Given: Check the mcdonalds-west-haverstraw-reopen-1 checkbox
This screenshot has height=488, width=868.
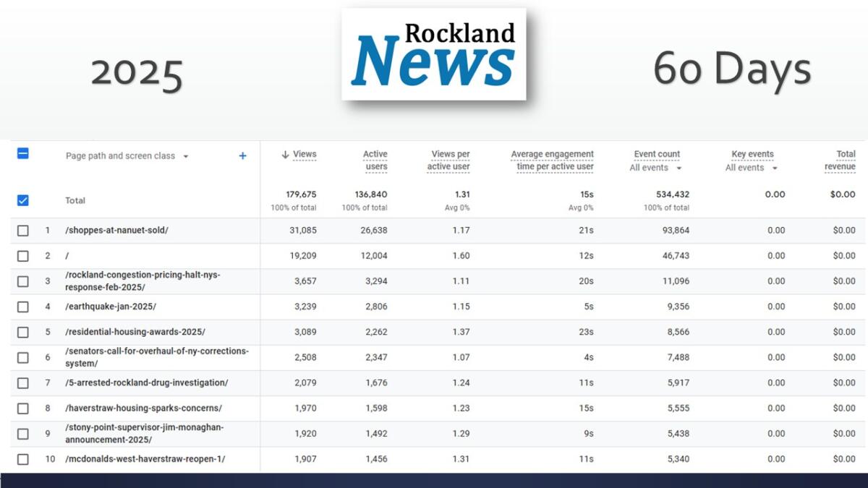Looking at the screenshot, I should tap(22, 459).
